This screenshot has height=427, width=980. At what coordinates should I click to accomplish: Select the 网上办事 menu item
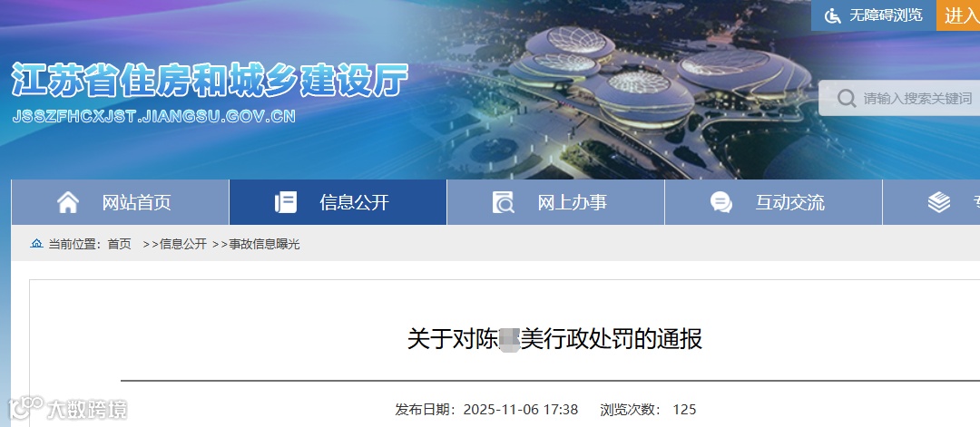point(555,202)
